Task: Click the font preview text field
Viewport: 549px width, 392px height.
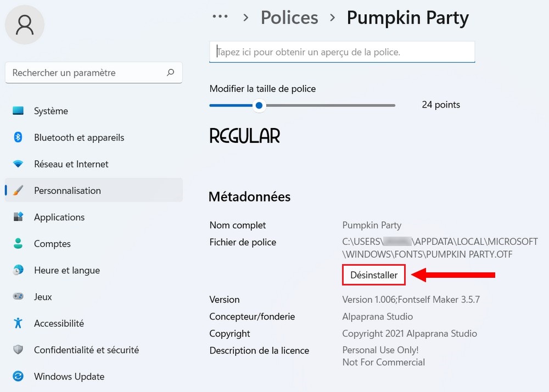Action: (341, 52)
